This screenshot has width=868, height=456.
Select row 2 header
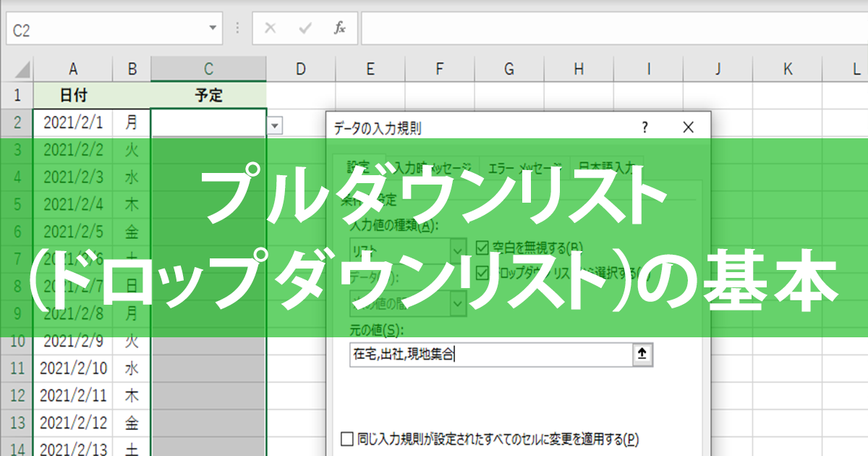17,122
